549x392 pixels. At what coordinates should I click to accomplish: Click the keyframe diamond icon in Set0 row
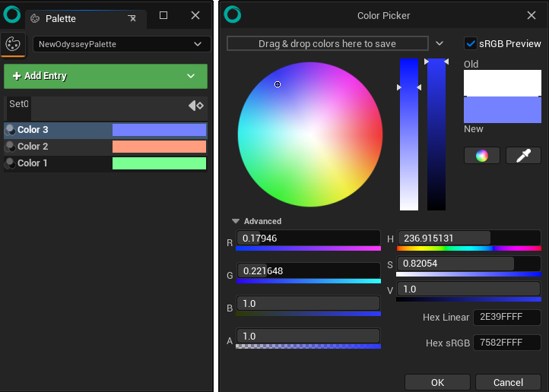tap(200, 106)
